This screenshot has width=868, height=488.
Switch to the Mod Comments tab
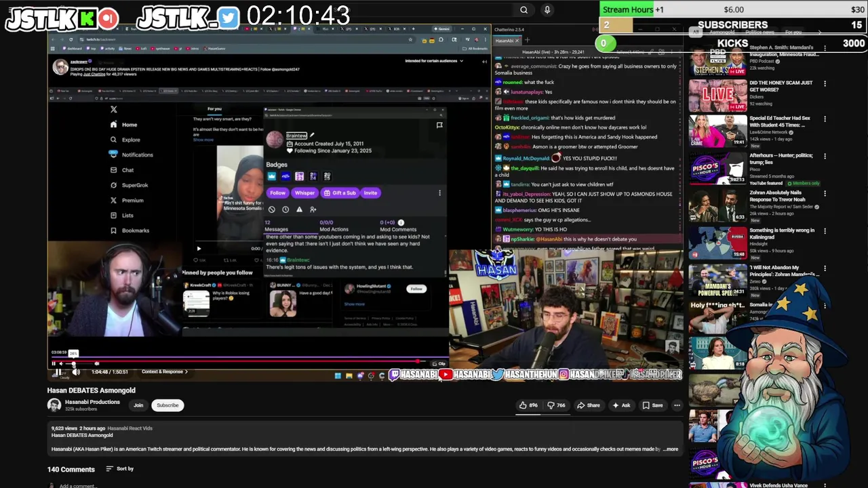(x=398, y=226)
